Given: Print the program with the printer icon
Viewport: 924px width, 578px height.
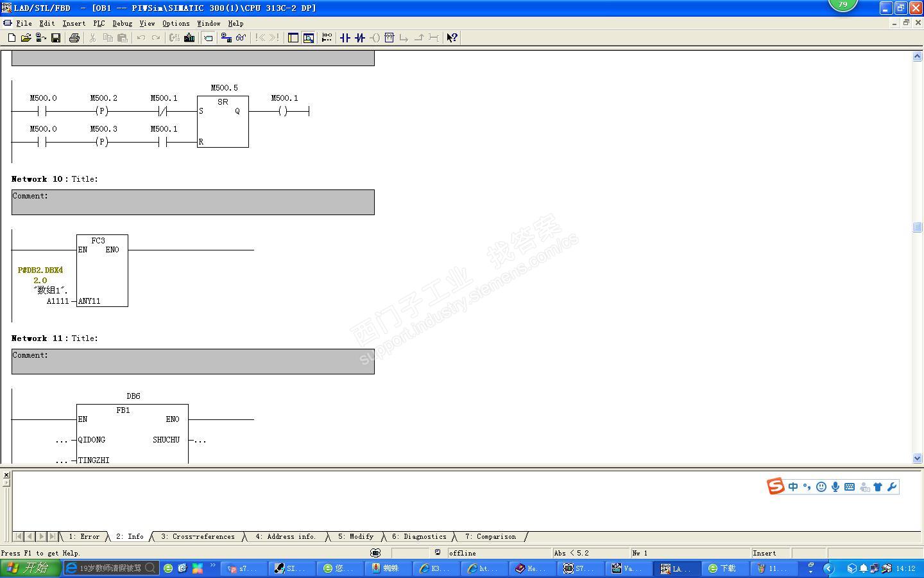Looking at the screenshot, I should [74, 38].
